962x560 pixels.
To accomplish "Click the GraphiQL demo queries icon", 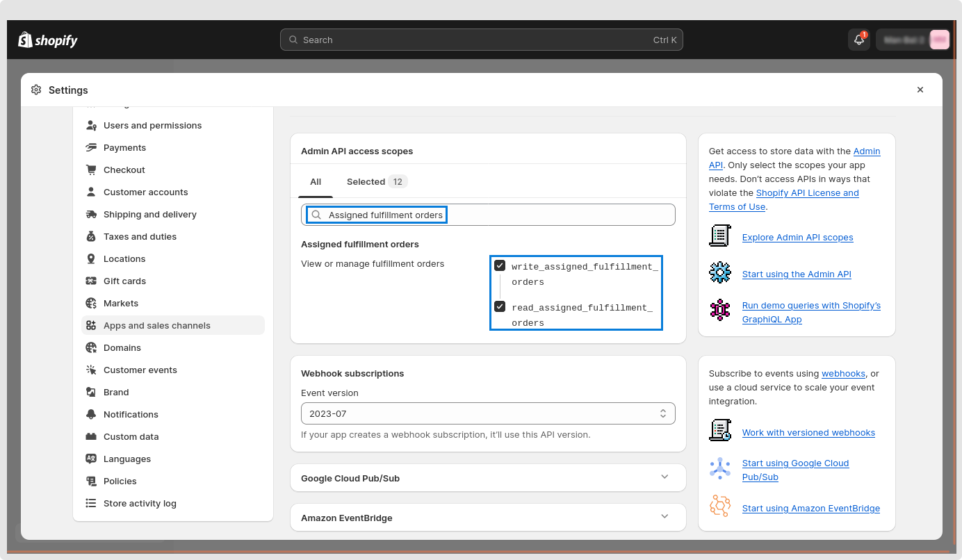I will [720, 310].
